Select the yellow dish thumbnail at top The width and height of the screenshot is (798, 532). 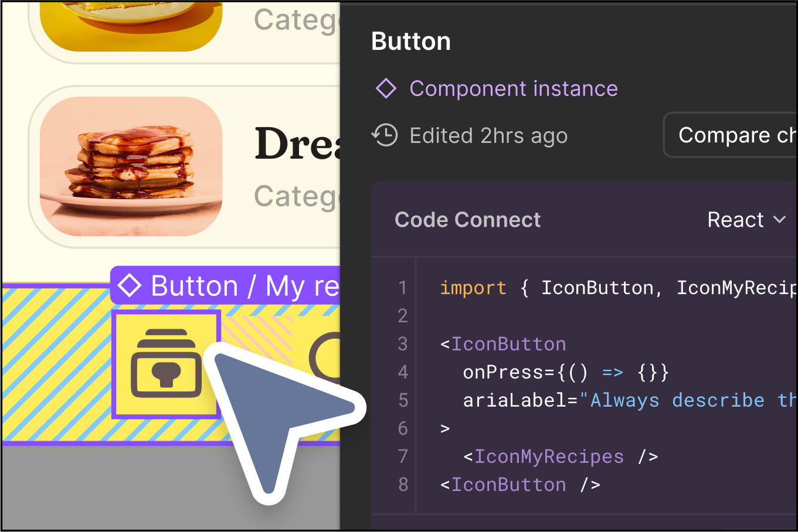[131, 23]
